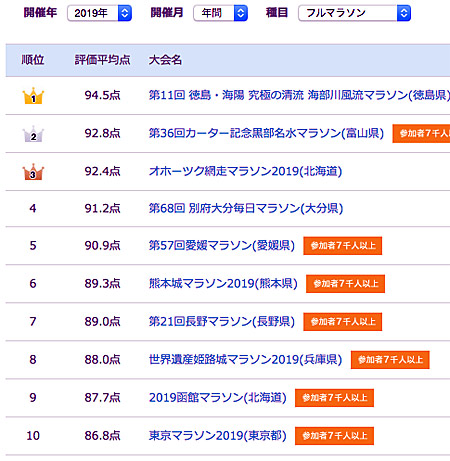This screenshot has height=461, width=450.
Task: Click the silver second-place crown icon
Action: pyautogui.click(x=33, y=134)
